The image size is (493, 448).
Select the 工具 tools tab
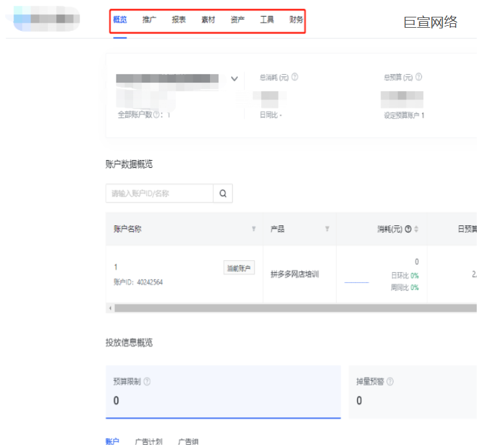[x=267, y=20]
